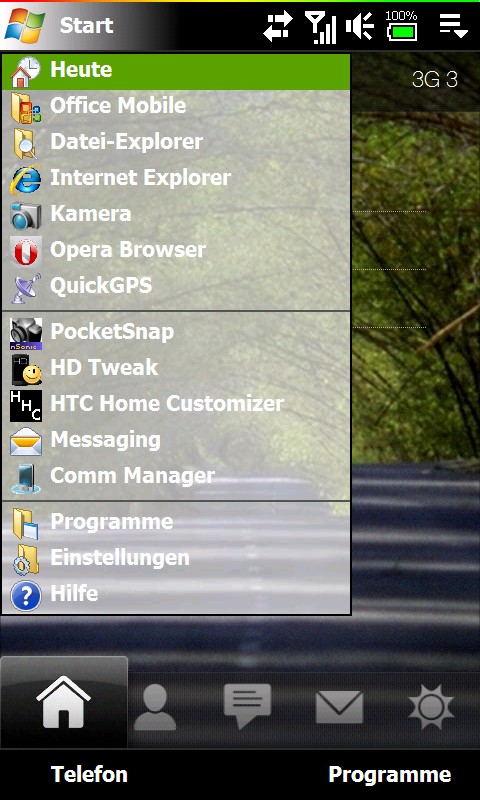The image size is (480, 800).
Task: Switch to the Weather sun tab
Action: 431,707
